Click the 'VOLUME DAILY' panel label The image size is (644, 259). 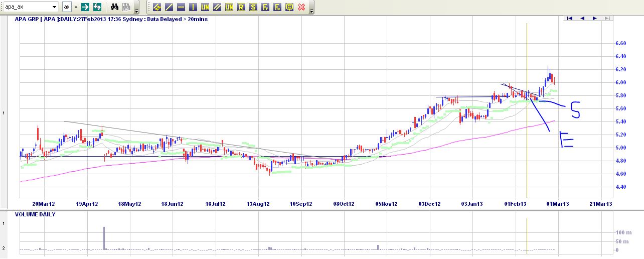coord(35,214)
